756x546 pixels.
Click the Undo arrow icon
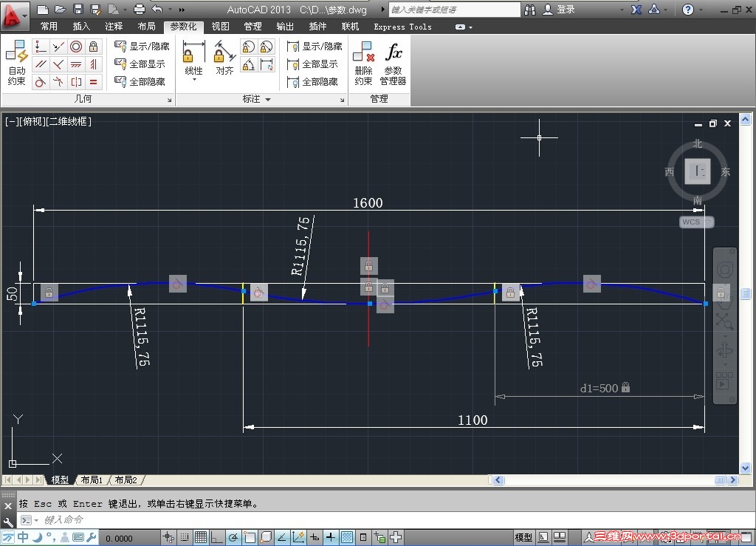157,9
